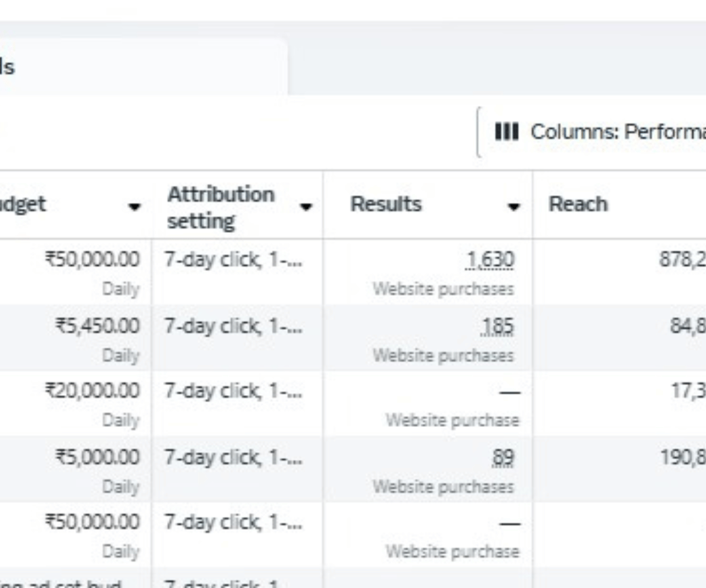The image size is (706, 588).
Task: Click the Results column dropdown arrow
Action: point(514,206)
